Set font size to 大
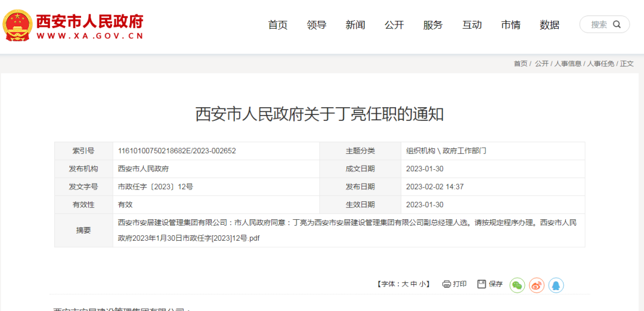 404,284
